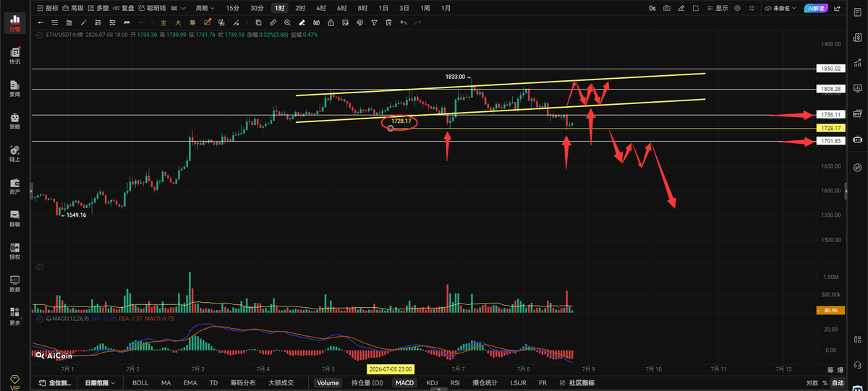Toggle the BOLL indicator

point(140,383)
